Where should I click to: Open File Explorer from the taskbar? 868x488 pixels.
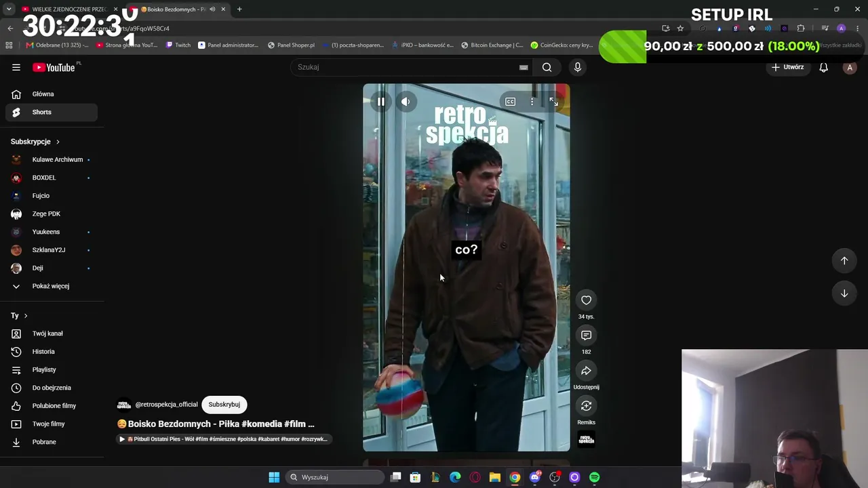[495, 477]
